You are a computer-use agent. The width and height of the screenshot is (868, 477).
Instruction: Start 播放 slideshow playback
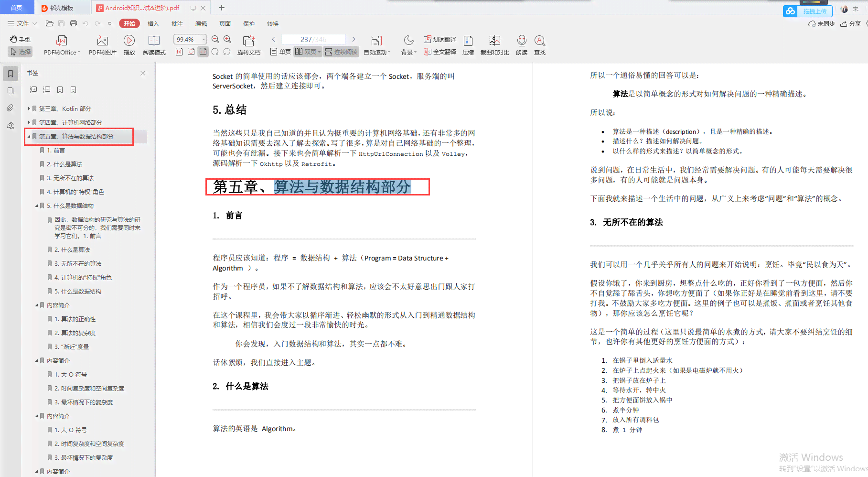(129, 45)
